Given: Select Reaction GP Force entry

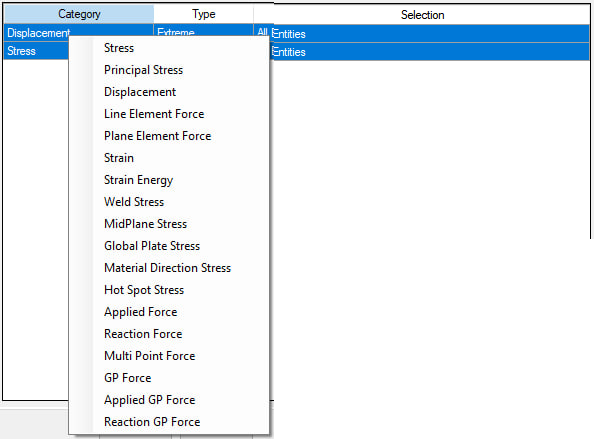Looking at the screenshot, I should click(169, 422).
